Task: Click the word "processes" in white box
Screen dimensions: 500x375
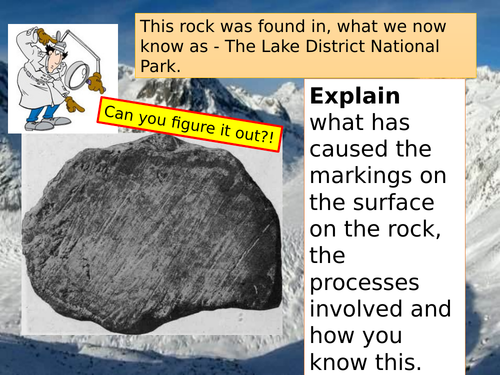Action: click(x=364, y=283)
